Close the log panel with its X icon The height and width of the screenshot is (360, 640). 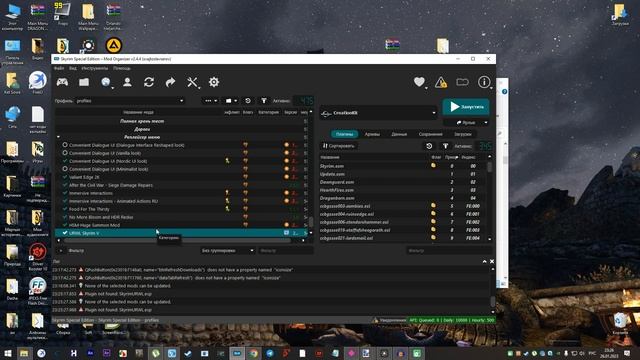(x=492, y=261)
